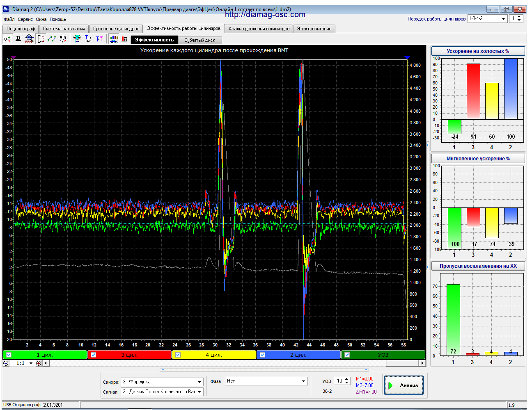
Task: Click the blue 100 idle acceleration bar
Action: (x=511, y=89)
